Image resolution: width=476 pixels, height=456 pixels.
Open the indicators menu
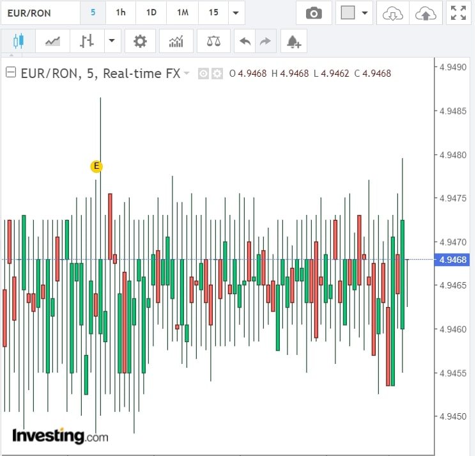coord(176,42)
